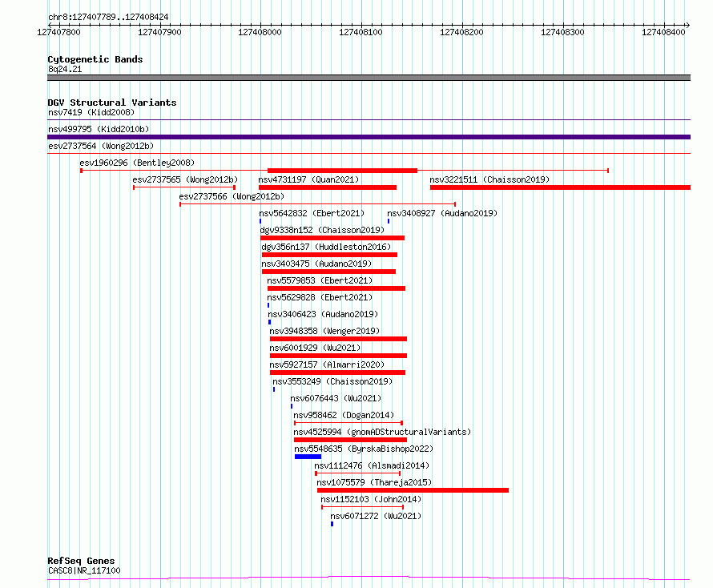The height and width of the screenshot is (588, 713).
Task: Click the CASC8|NR_117100 gene label
Action: pos(84,570)
